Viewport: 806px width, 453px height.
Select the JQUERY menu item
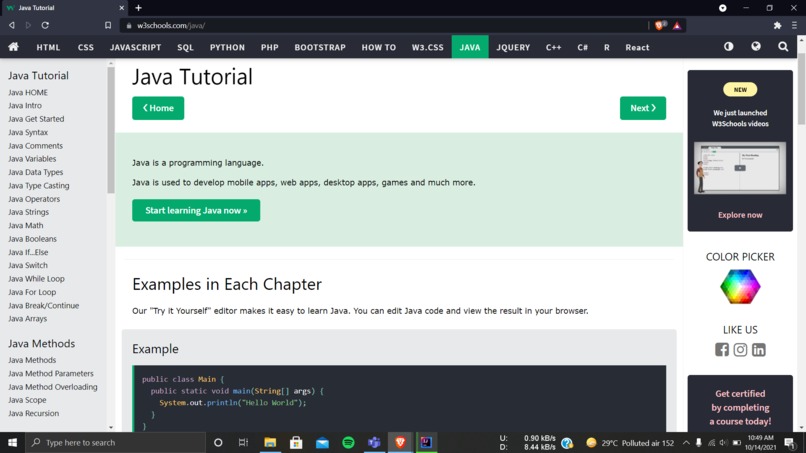[x=513, y=47]
